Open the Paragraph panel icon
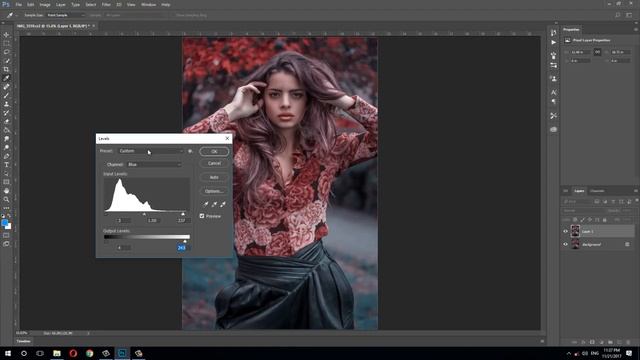640x360 pixels. point(553,101)
